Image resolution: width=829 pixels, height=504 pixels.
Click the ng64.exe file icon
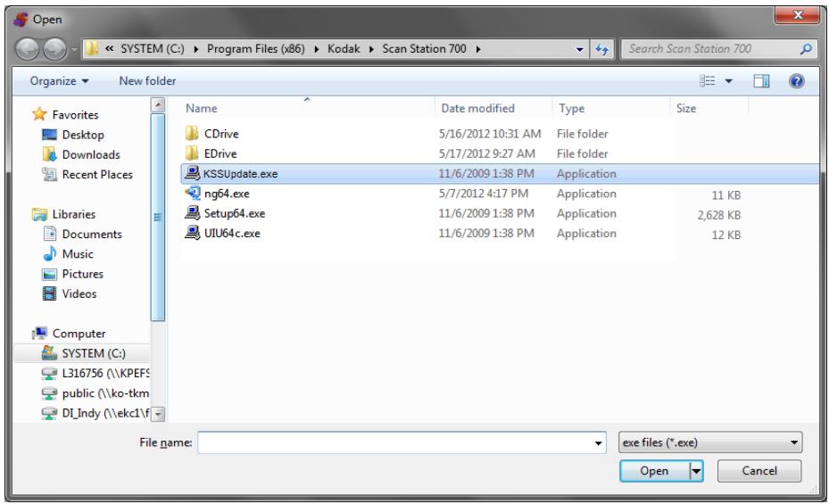coord(192,193)
